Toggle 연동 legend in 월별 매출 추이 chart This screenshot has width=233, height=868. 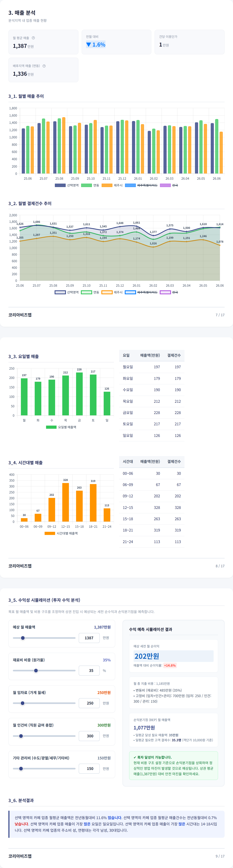pyautogui.click(x=90, y=185)
